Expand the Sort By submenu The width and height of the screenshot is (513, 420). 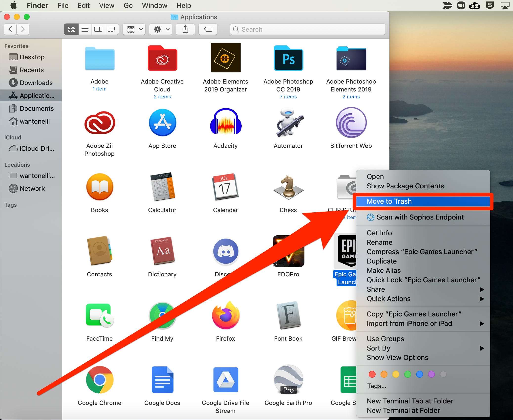(x=423, y=348)
